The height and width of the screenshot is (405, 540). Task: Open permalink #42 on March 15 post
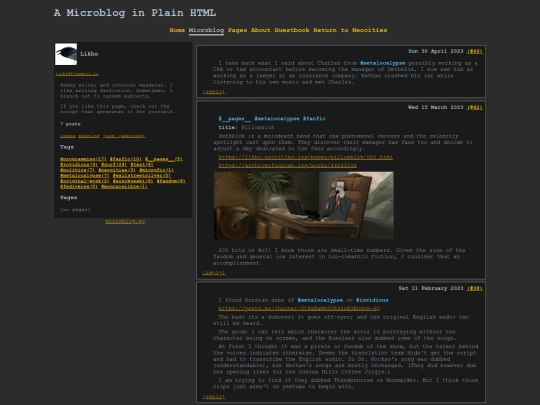(475, 107)
